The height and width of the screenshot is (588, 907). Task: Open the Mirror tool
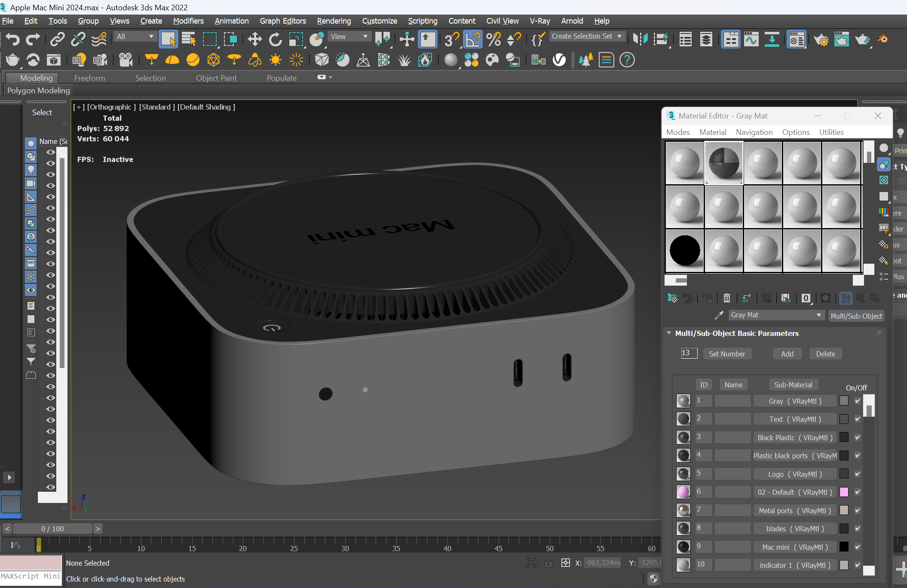click(640, 40)
